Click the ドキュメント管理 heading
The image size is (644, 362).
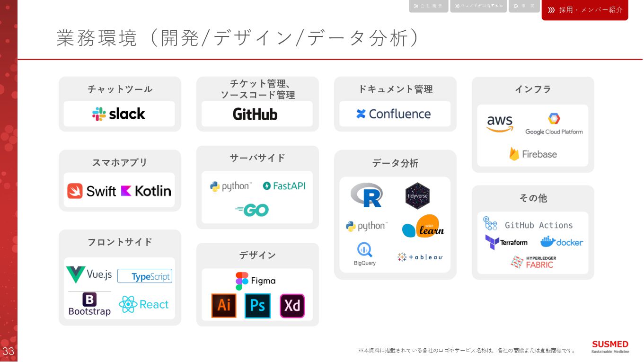click(x=396, y=89)
